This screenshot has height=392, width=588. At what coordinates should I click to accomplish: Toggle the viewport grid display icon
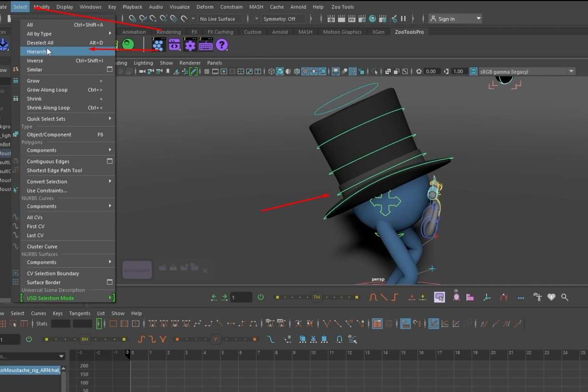tap(207, 71)
